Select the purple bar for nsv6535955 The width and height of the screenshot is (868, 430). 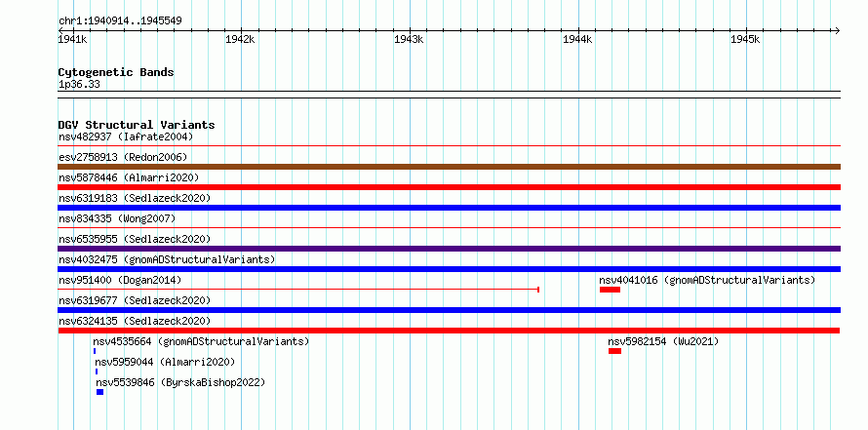click(449, 249)
